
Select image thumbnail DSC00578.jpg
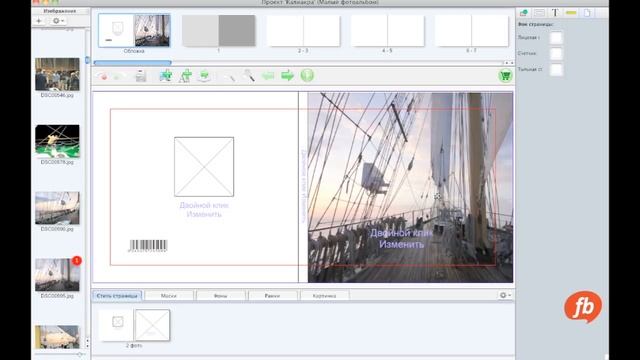[x=57, y=141]
